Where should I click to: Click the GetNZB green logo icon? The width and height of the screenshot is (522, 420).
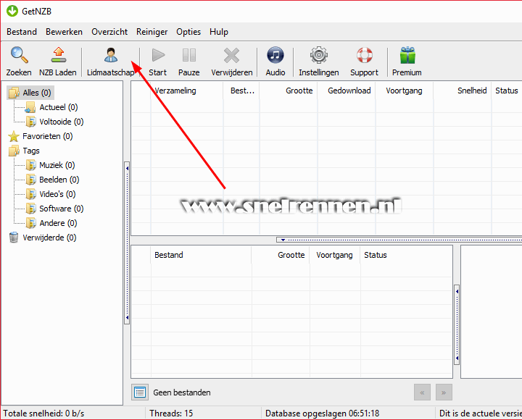point(12,11)
